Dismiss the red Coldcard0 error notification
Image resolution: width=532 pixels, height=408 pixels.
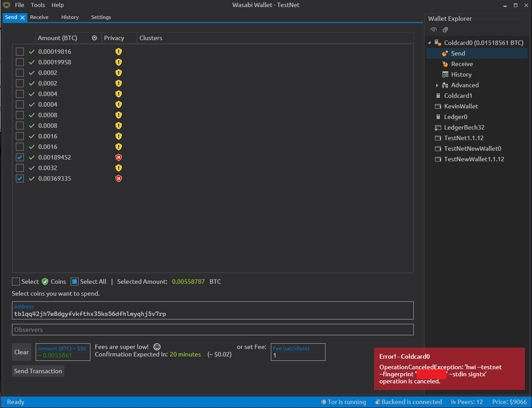point(450,369)
